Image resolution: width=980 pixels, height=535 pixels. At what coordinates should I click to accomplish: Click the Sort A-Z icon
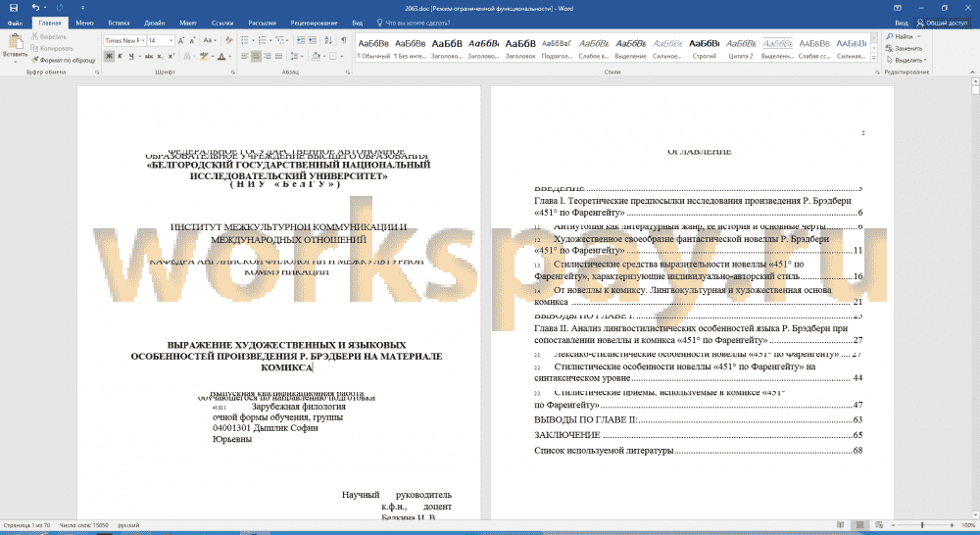(x=328, y=40)
